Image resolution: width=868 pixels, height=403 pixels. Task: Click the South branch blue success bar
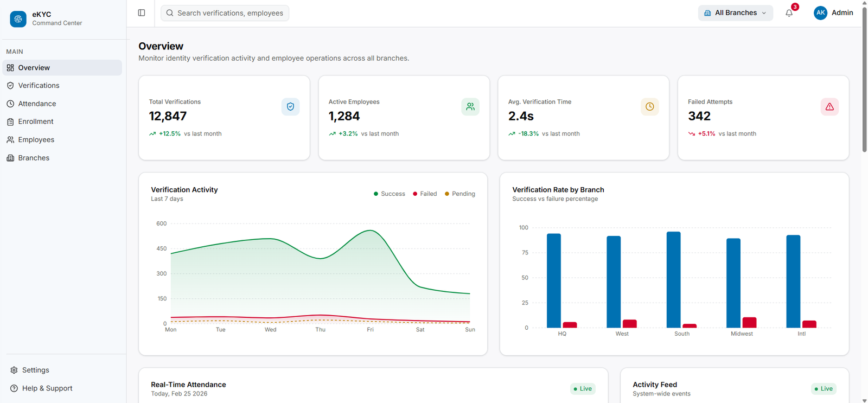tap(673, 280)
